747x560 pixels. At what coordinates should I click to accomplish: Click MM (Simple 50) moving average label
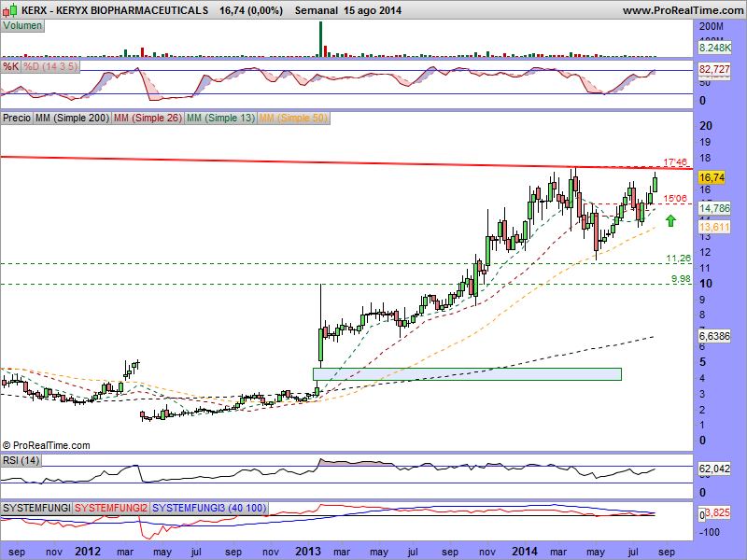point(293,118)
